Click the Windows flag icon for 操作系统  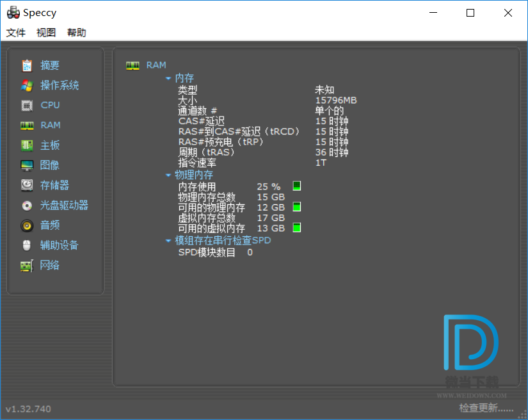pyautogui.click(x=27, y=86)
